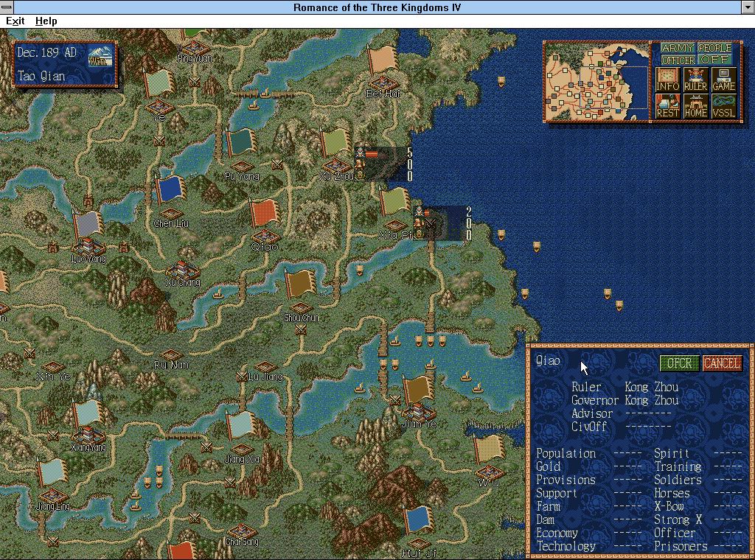Viewport: 755px width, 560px height.
Task: Click the army unit with 500 troops
Action: click(x=383, y=164)
